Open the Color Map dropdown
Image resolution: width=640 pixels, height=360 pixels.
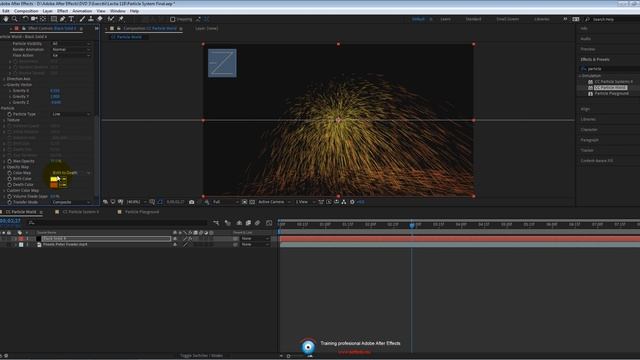(x=71, y=173)
